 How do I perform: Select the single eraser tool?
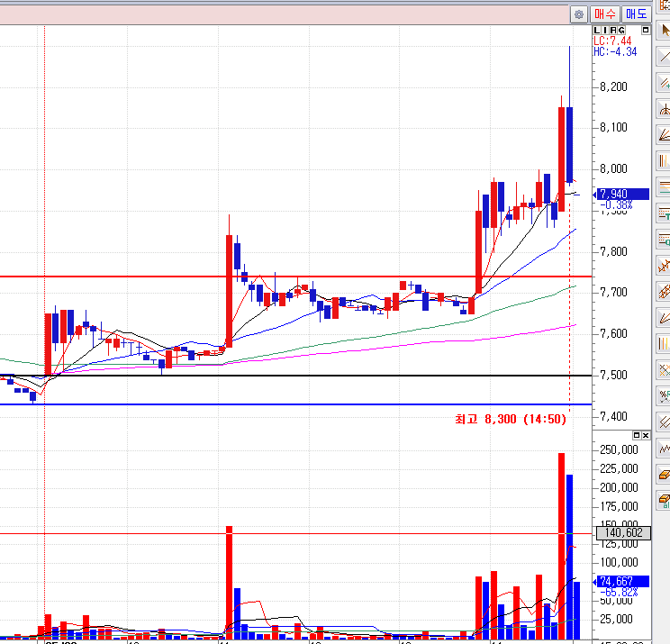point(664,475)
